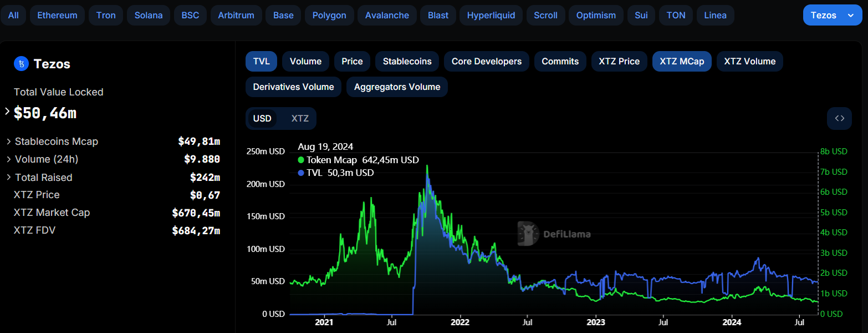This screenshot has width=868, height=333.
Task: Open the embed chart code icon
Action: 839,118
